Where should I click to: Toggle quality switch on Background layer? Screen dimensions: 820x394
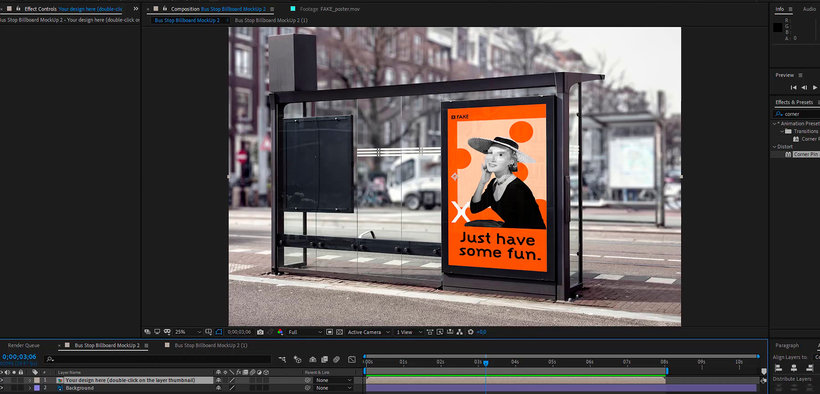[x=232, y=388]
